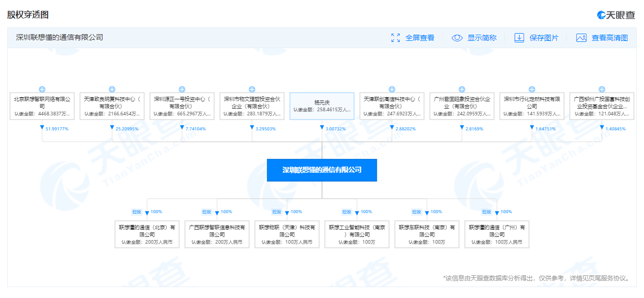
Task: Expand plus above the 25.20995% shareholder card
Action: pyautogui.click(x=112, y=89)
